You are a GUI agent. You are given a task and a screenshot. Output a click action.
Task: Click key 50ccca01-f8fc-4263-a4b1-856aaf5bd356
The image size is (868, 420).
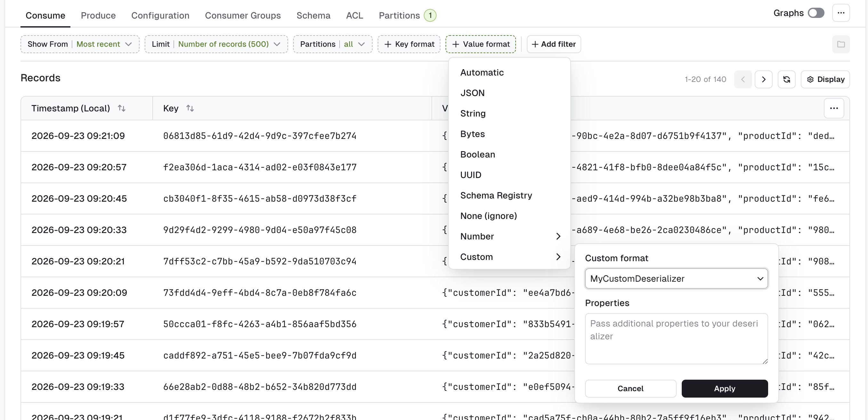260,324
